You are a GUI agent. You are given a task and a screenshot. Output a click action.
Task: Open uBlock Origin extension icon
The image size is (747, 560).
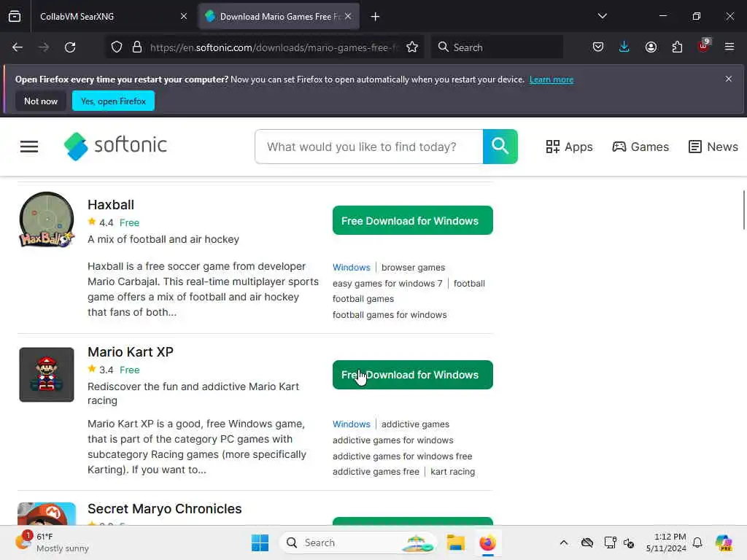[704, 46]
